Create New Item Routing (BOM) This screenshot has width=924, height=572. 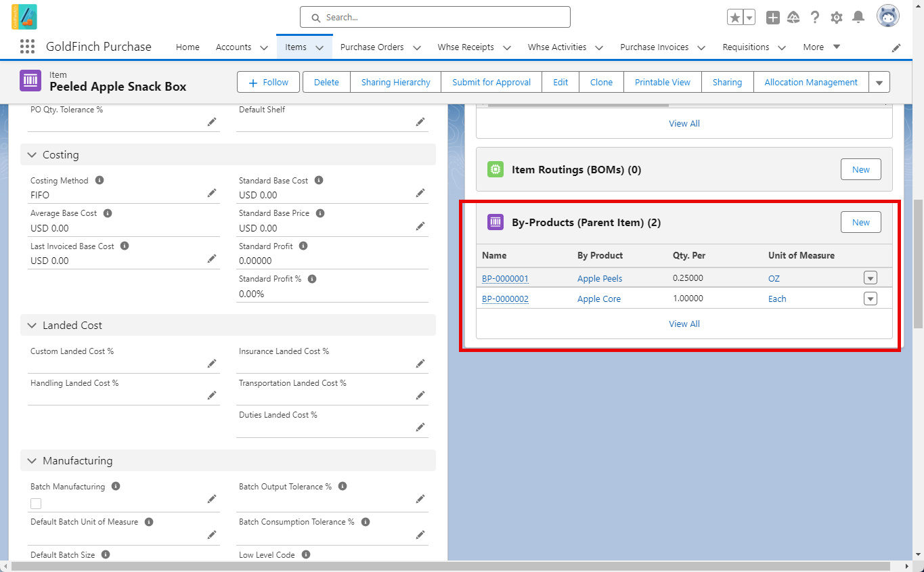861,170
